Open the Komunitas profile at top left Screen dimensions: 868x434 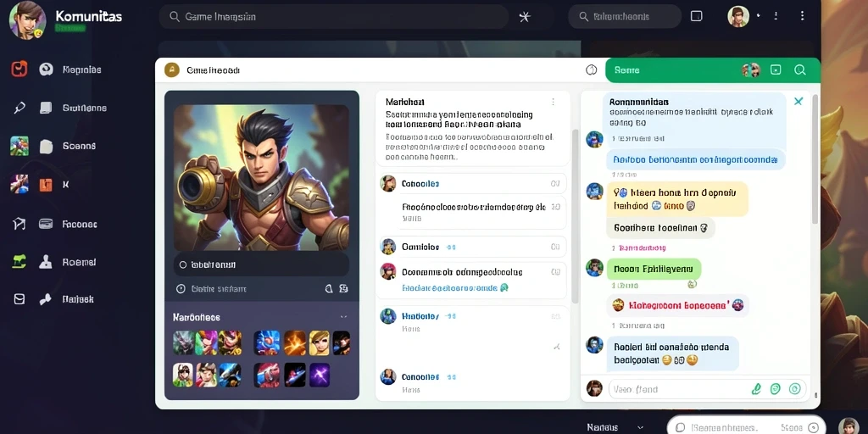click(28, 20)
